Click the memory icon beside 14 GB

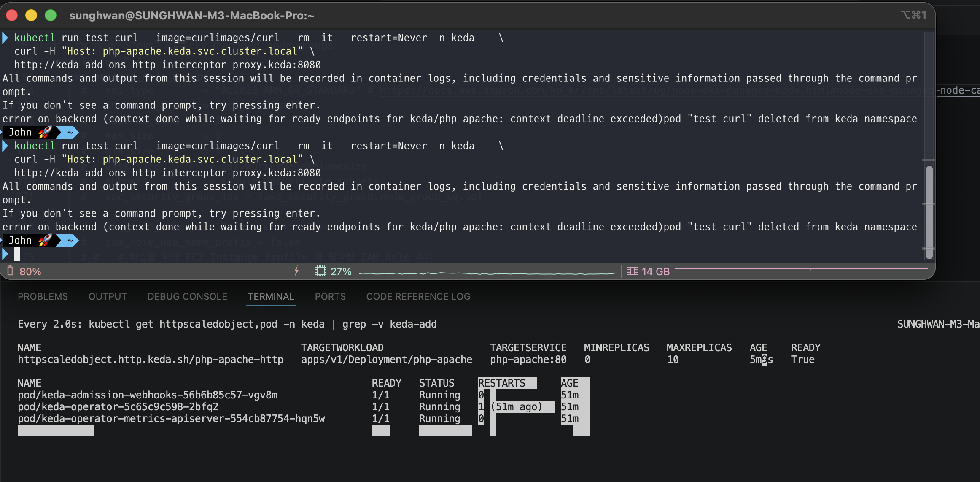(x=632, y=271)
